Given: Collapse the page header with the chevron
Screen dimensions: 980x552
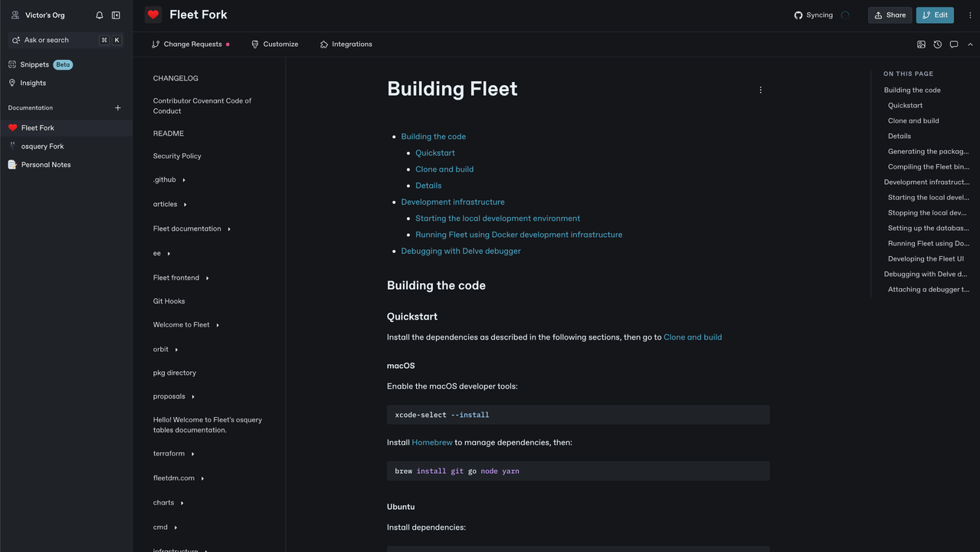Looking at the screenshot, I should (x=969, y=44).
